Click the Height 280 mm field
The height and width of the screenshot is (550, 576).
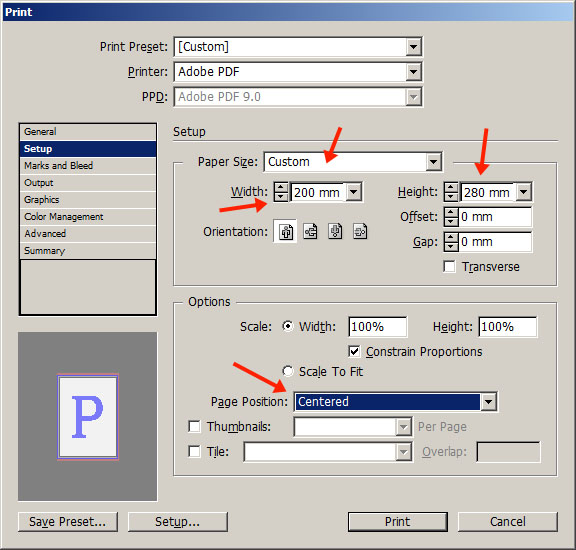(488, 192)
